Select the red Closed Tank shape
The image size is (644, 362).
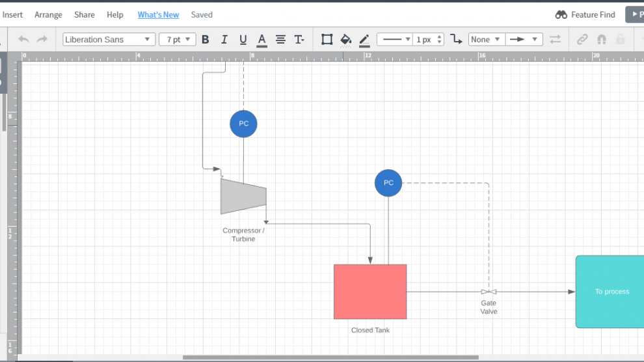[370, 292]
